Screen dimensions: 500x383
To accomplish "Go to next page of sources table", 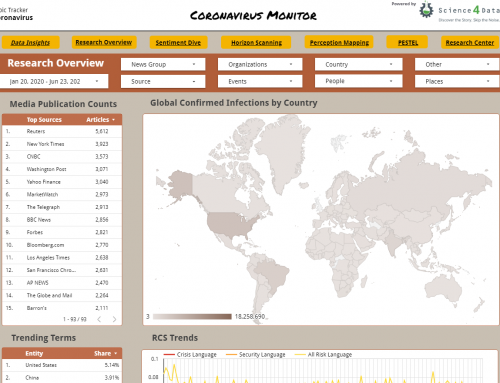I will click(114, 319).
